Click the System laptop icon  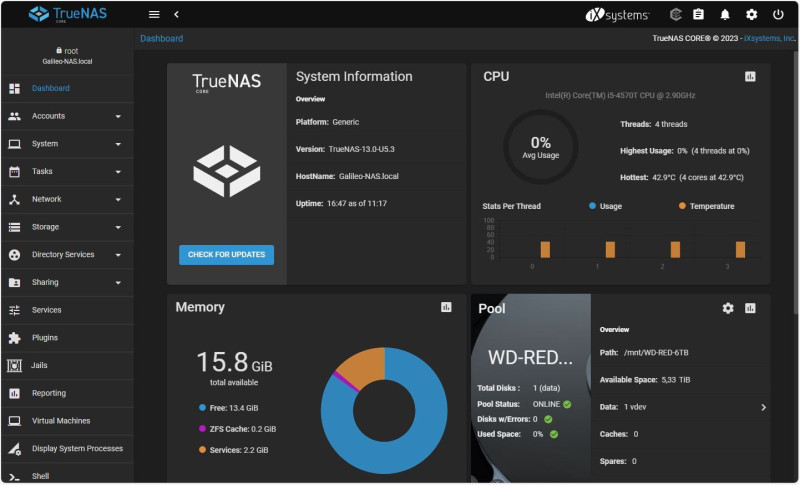(14, 144)
